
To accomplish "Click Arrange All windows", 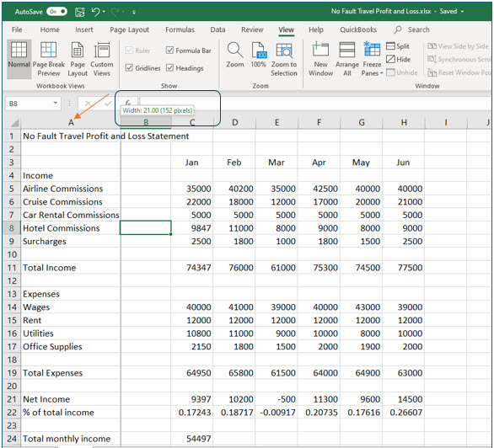I will [346, 59].
